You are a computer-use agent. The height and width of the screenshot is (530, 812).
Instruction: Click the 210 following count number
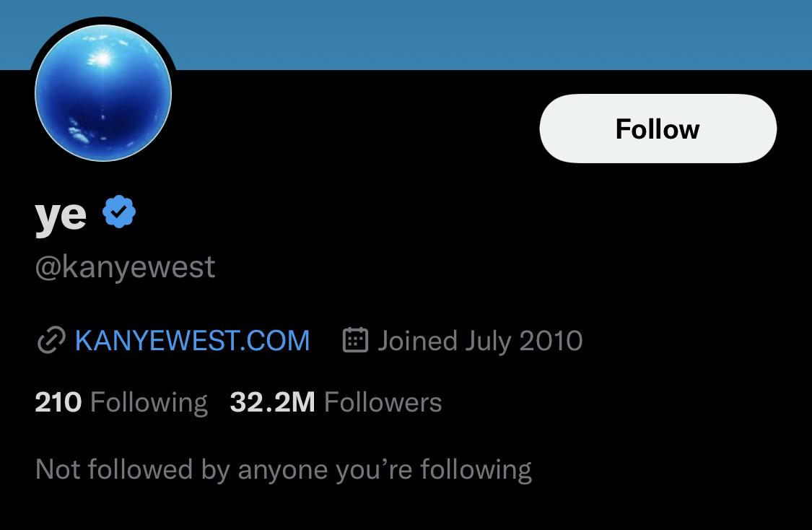click(58, 402)
